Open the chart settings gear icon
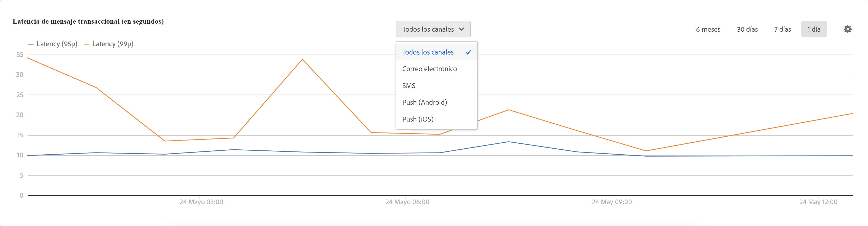The height and width of the screenshot is (226, 868). (x=847, y=29)
